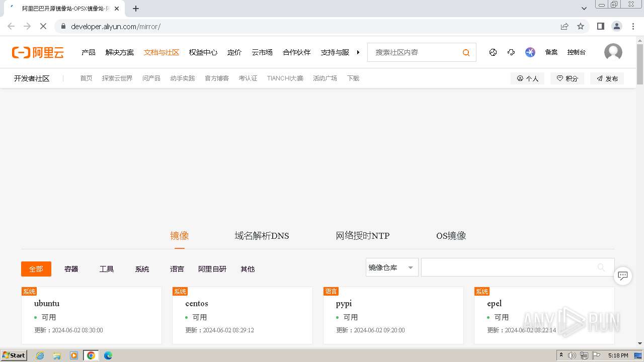Viewport: 644px width, 362px height.
Task: Open File Explorer from the taskbar
Action: pyautogui.click(x=57, y=355)
